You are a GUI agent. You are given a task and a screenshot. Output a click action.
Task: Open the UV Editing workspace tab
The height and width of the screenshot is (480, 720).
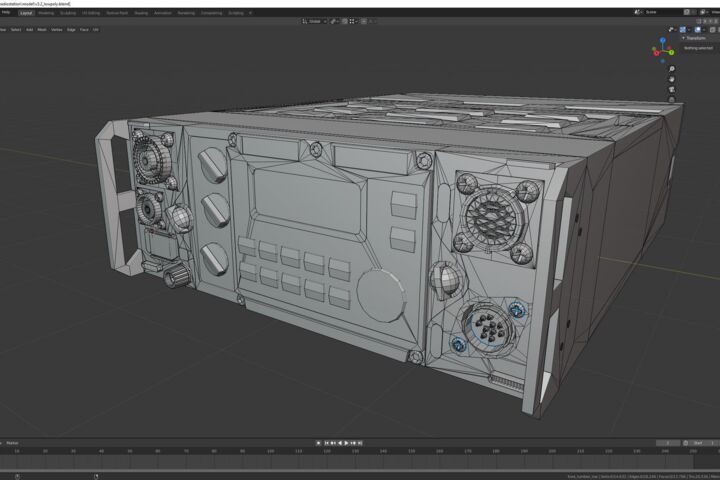[x=91, y=13]
